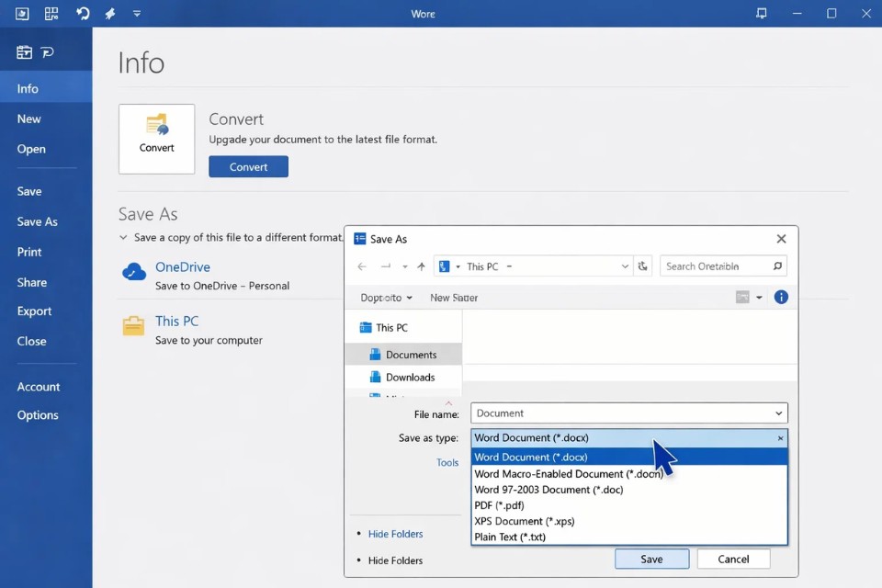Click the pin icon in the title bar
The width and height of the screenshot is (882, 588).
pyautogui.click(x=109, y=13)
